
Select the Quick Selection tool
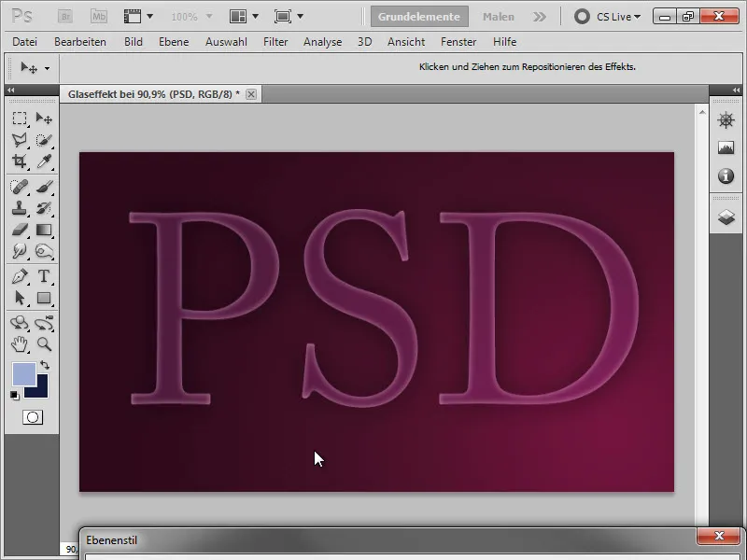coord(44,140)
